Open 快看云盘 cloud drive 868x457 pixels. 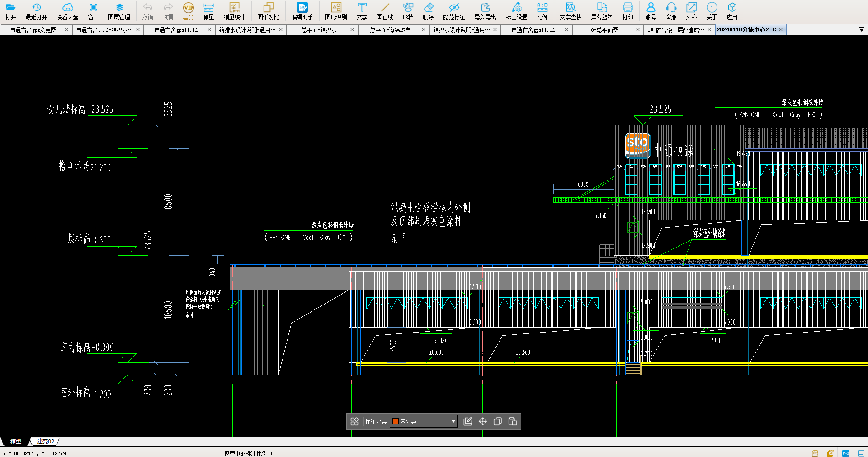click(67, 11)
